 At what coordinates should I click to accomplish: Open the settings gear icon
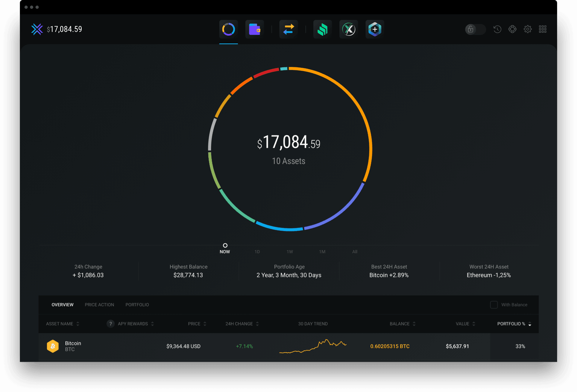[528, 29]
